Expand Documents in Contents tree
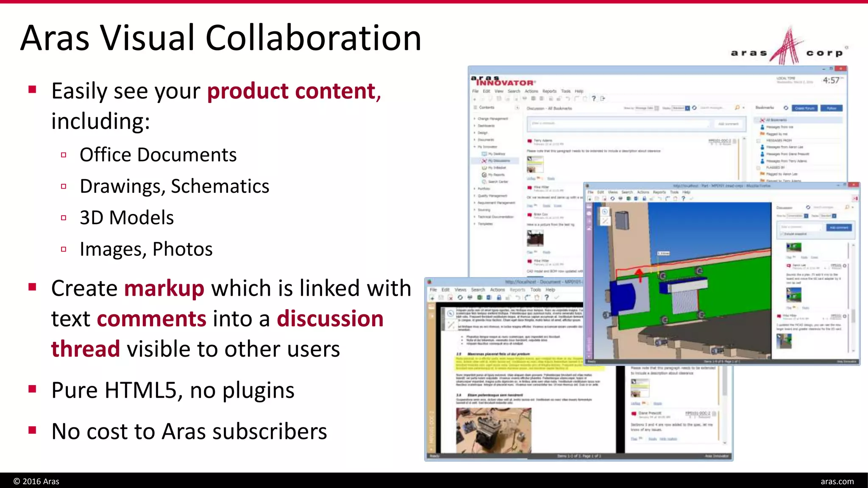 [x=475, y=140]
